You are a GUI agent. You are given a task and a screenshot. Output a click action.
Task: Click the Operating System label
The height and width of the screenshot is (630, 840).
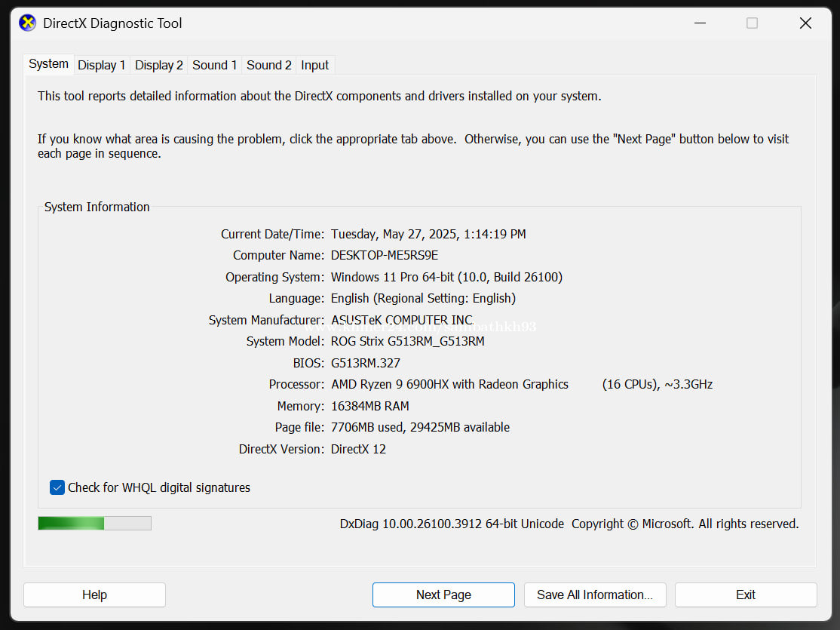pyautogui.click(x=274, y=277)
